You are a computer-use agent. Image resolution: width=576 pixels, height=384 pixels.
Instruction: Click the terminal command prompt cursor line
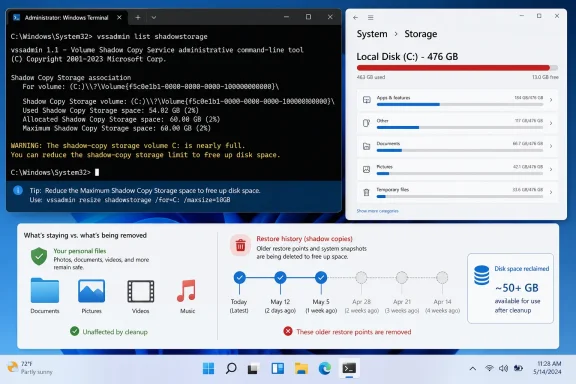click(55, 172)
